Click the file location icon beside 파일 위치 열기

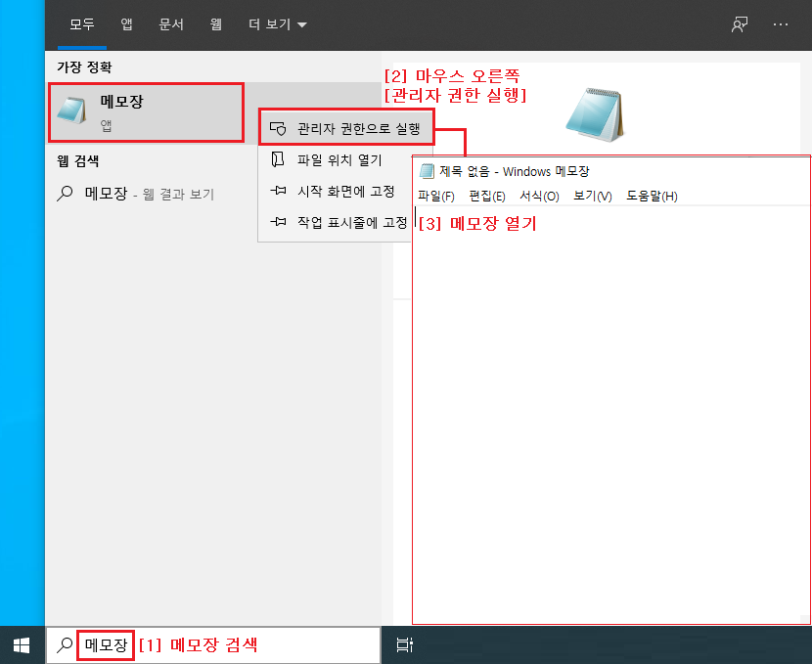tap(278, 159)
